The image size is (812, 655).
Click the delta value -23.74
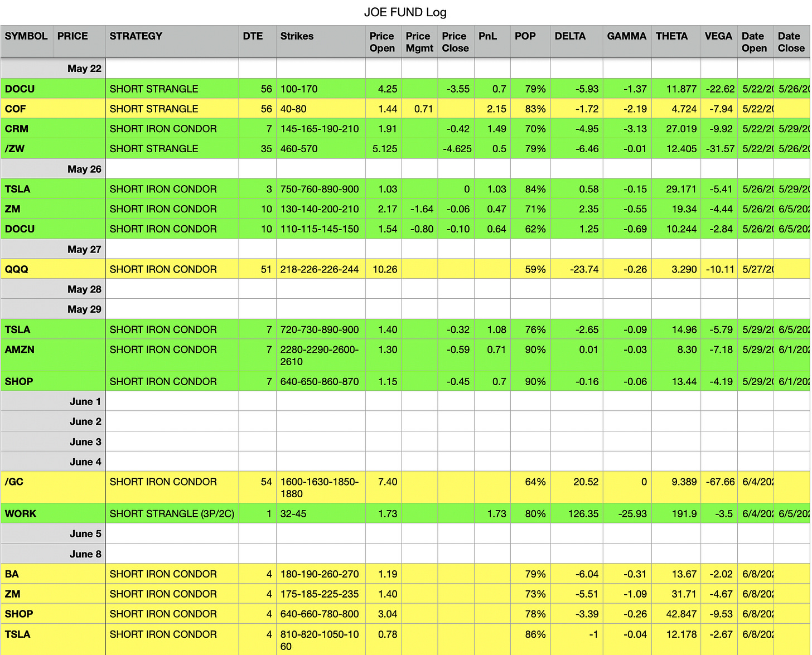[584, 269]
